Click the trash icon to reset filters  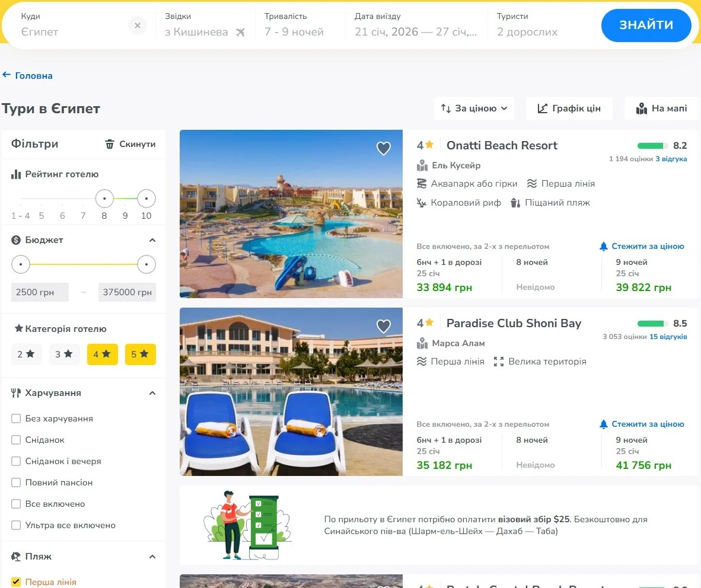(x=110, y=144)
